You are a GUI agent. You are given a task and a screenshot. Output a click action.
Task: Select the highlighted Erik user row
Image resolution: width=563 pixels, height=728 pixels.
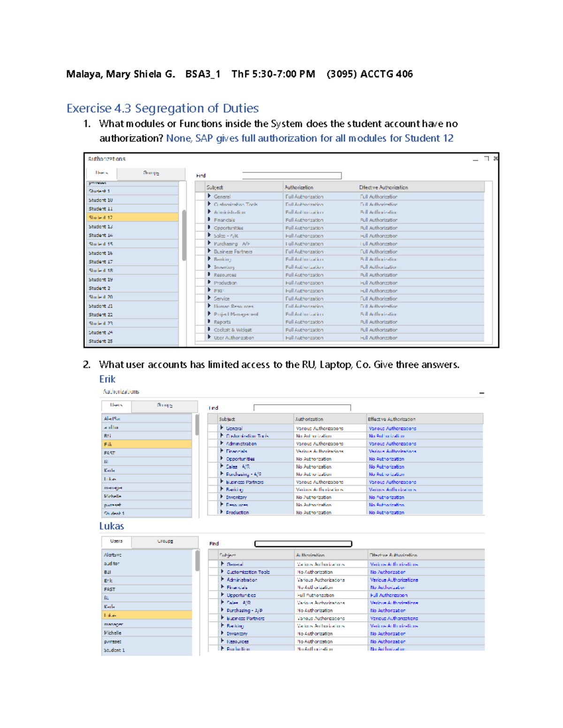click(146, 444)
